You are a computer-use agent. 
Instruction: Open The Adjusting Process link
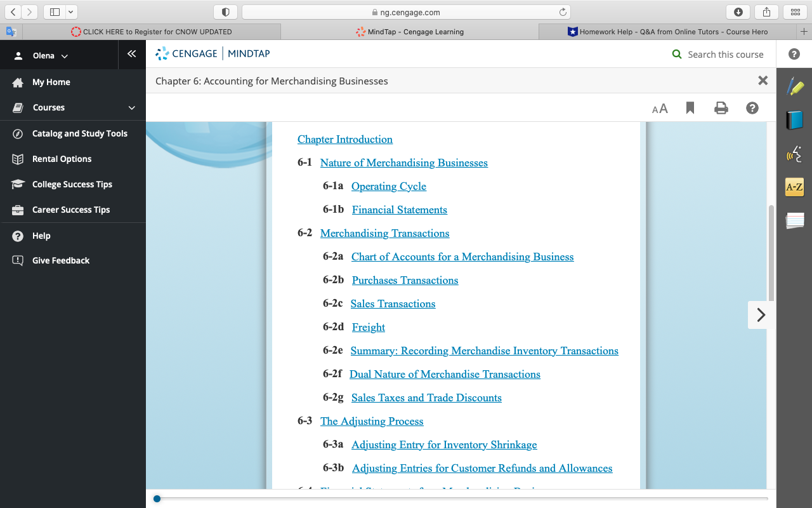pyautogui.click(x=372, y=421)
